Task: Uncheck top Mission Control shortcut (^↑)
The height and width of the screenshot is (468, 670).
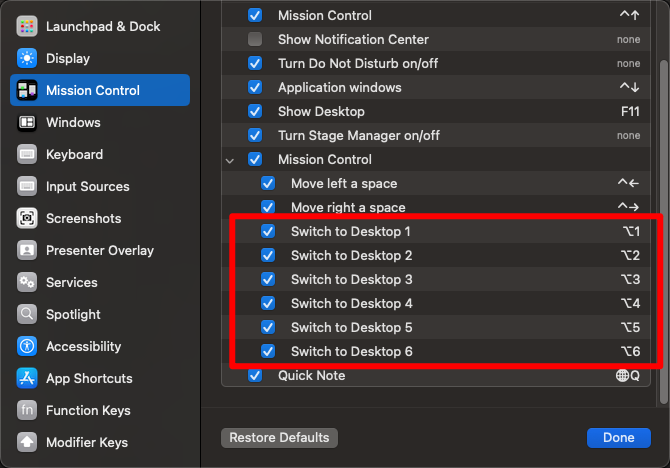Action: tap(255, 15)
